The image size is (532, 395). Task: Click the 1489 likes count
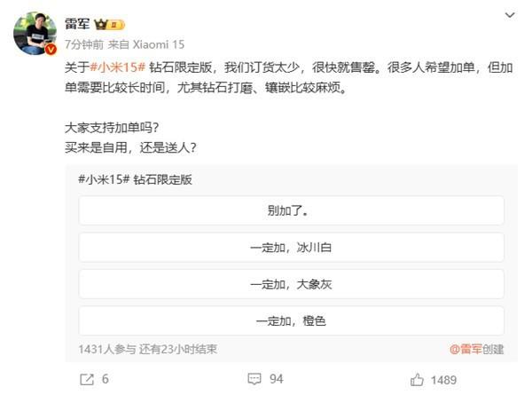(x=444, y=380)
